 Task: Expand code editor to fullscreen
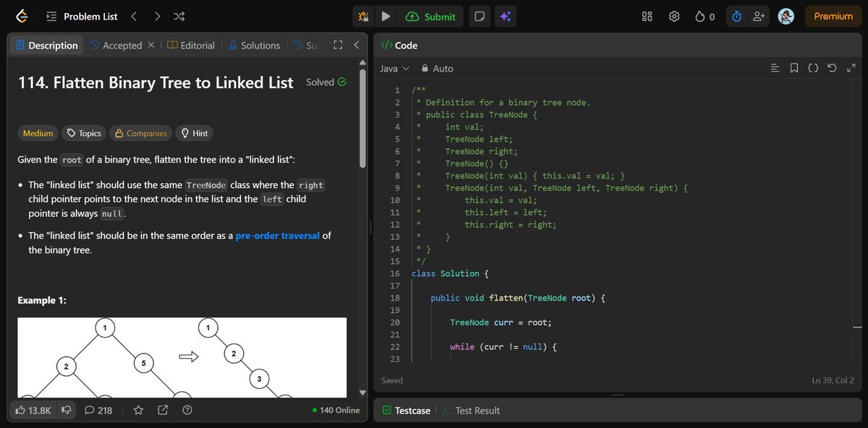click(850, 68)
